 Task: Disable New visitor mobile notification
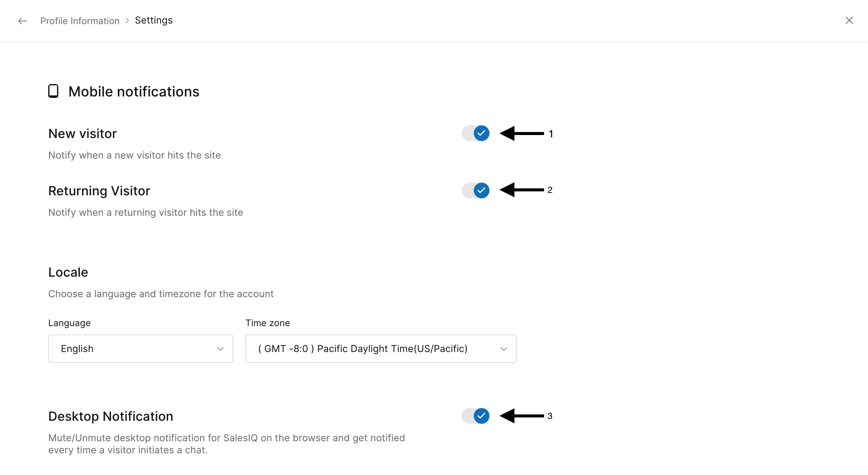(x=476, y=134)
